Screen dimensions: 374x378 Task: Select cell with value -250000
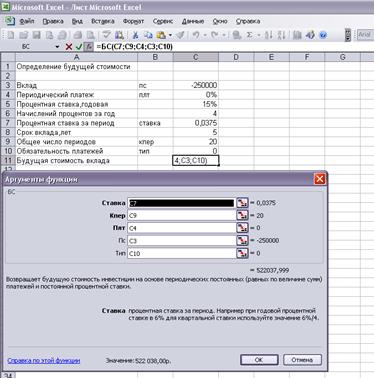[x=196, y=85]
